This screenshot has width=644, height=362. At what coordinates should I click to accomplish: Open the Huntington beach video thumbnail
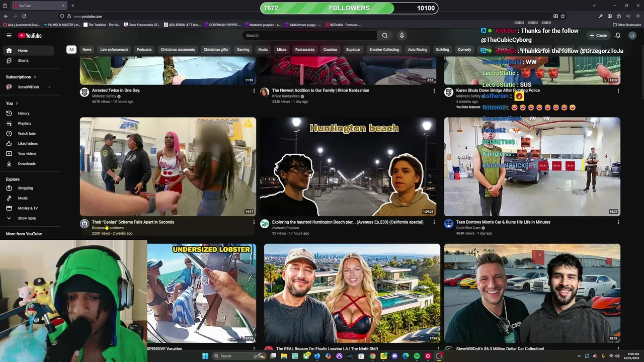click(x=348, y=166)
